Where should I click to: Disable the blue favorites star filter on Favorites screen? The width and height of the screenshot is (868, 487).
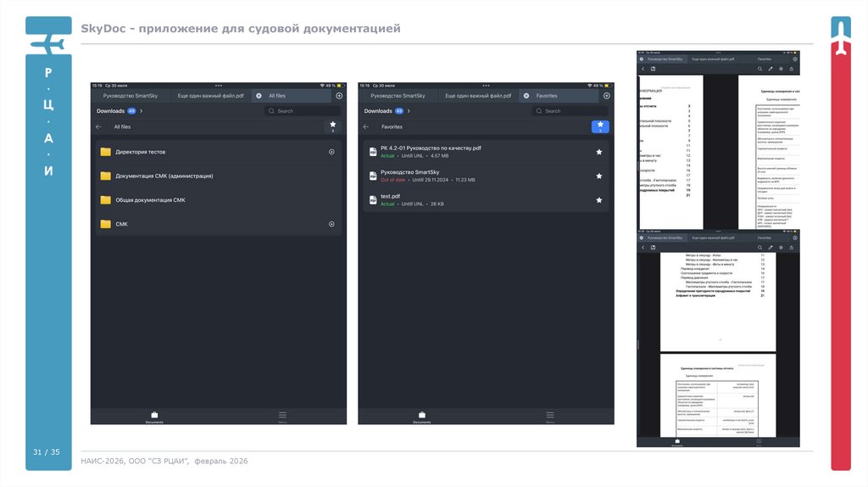(600, 126)
